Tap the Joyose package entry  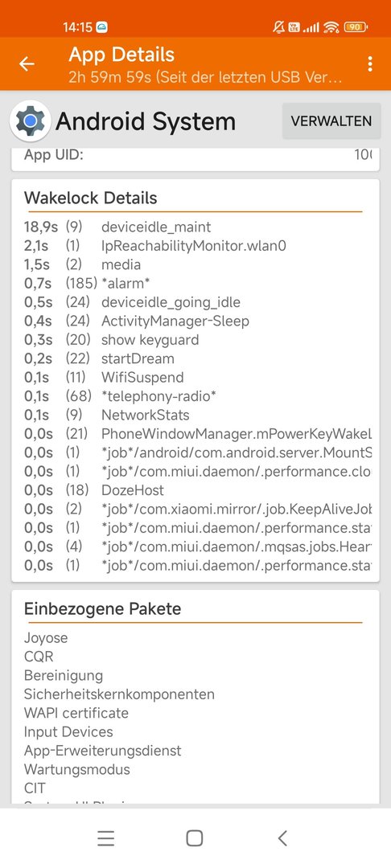coord(46,637)
